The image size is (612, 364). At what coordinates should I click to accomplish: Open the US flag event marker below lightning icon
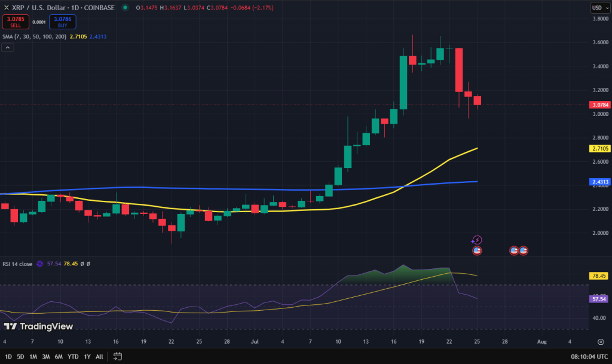point(476,251)
